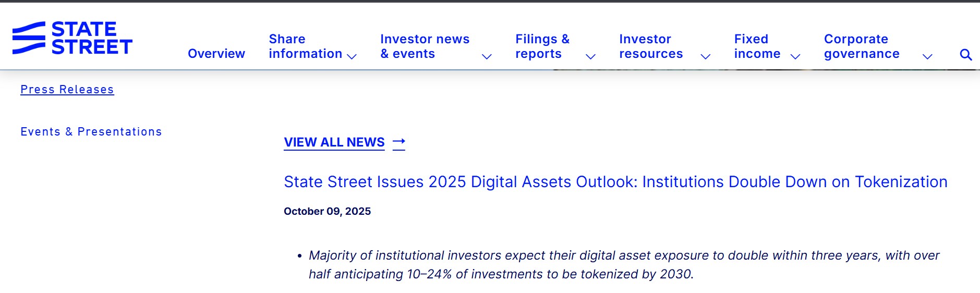Click the VIEW ALL NEWS link

tap(334, 142)
